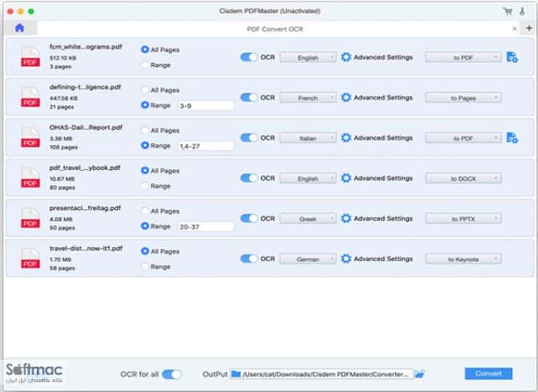This screenshot has width=538, height=392.
Task: Open Advanced Settings gear for OHAS-Dail...Report.pdf
Action: click(346, 138)
